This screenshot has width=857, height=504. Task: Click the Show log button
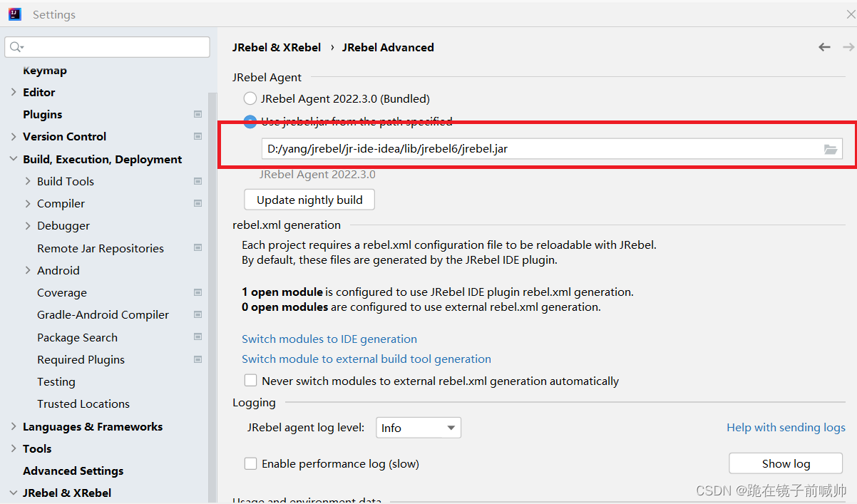tap(786, 463)
